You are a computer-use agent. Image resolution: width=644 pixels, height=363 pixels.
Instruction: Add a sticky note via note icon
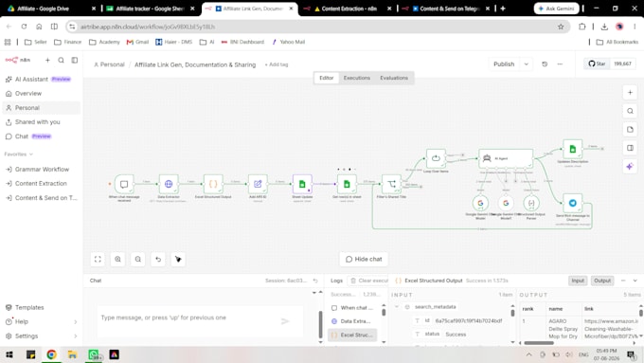click(630, 130)
